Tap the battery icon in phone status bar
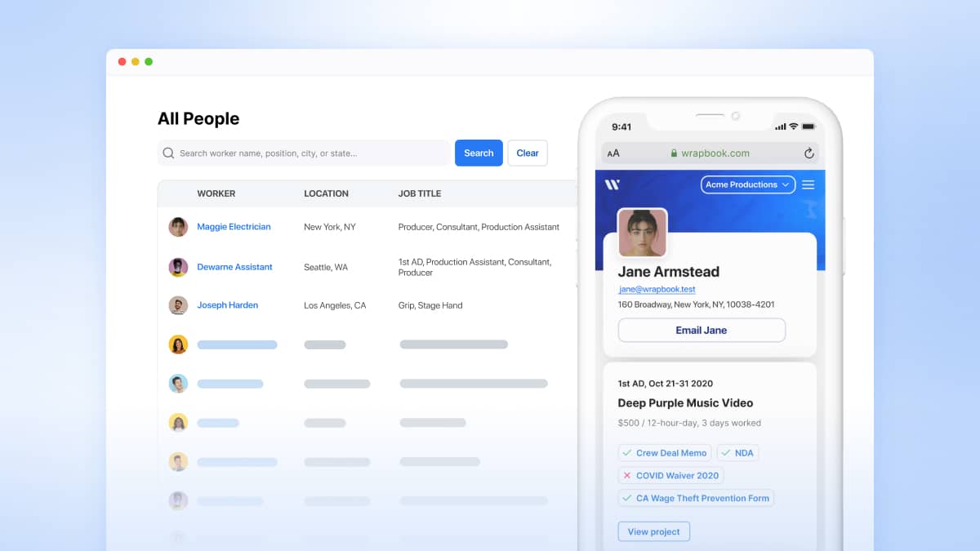Viewport: 980px width, 551px height. pos(808,127)
